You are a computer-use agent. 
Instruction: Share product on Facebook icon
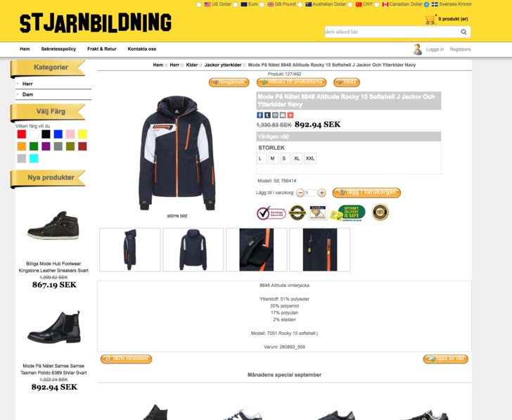tap(260, 115)
